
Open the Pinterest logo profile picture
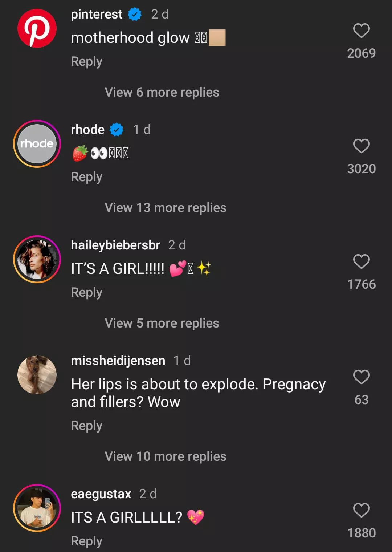37,28
